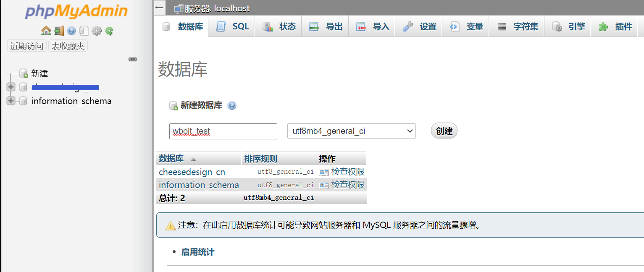
Task: Open the help bubble next to 新建数据库
Action: coord(232,105)
